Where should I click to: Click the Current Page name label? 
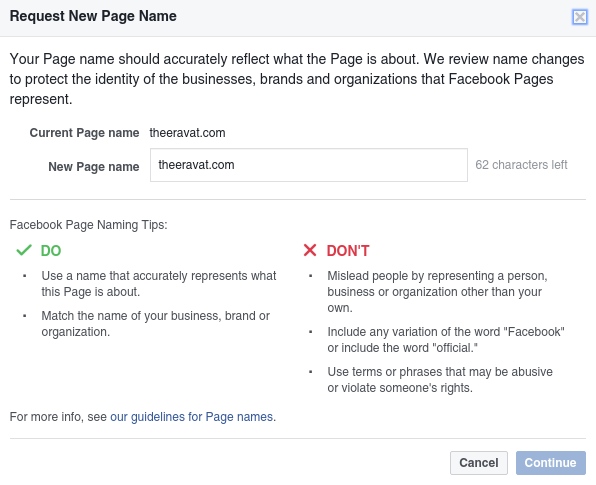coord(84,133)
